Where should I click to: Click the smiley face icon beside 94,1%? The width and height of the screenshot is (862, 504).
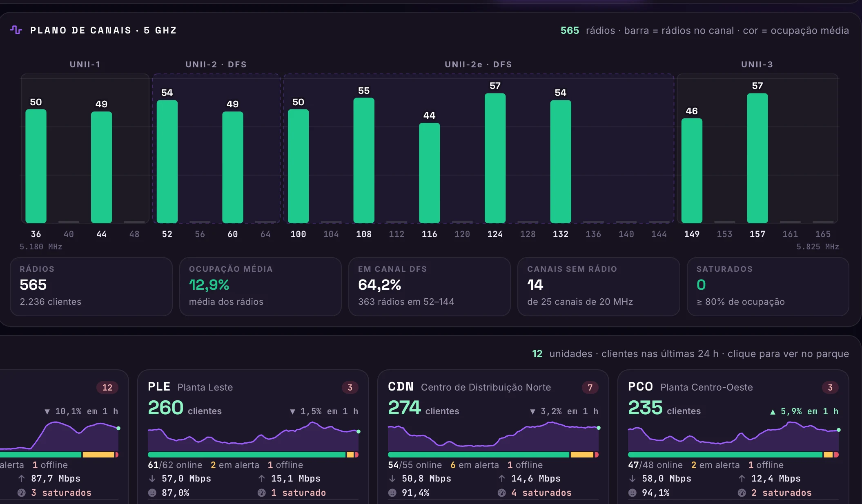pos(633,493)
